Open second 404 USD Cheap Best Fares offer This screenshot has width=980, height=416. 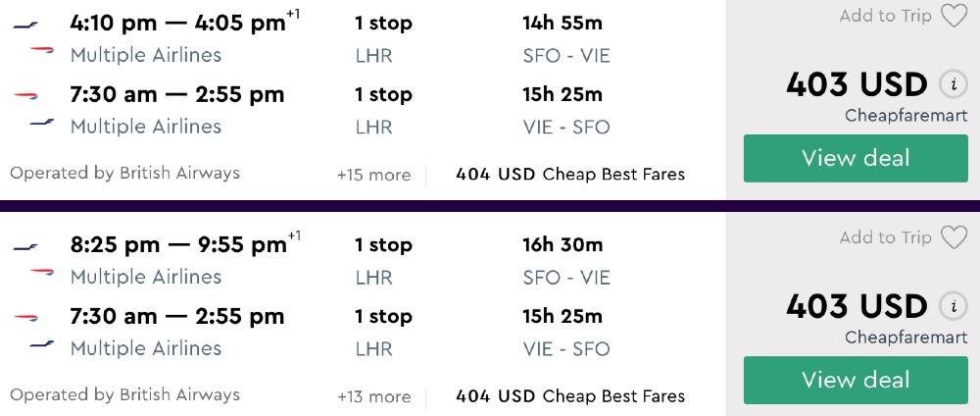tap(569, 396)
